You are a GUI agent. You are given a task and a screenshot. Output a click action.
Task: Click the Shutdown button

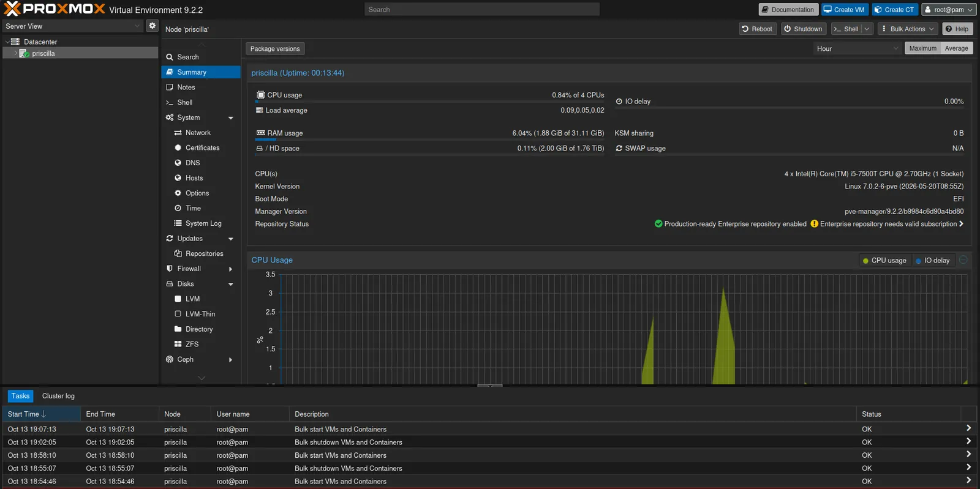pos(803,29)
